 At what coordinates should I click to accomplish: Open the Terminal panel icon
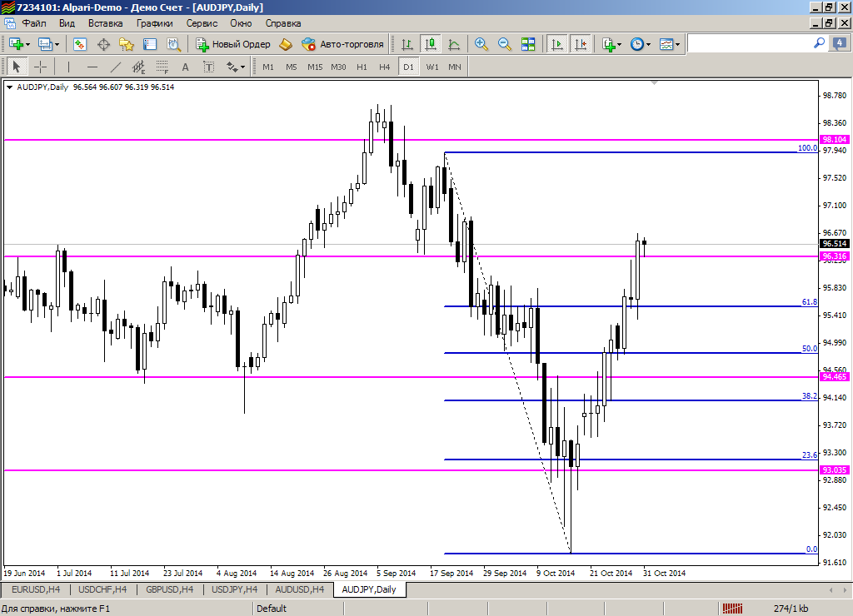pyautogui.click(x=150, y=44)
